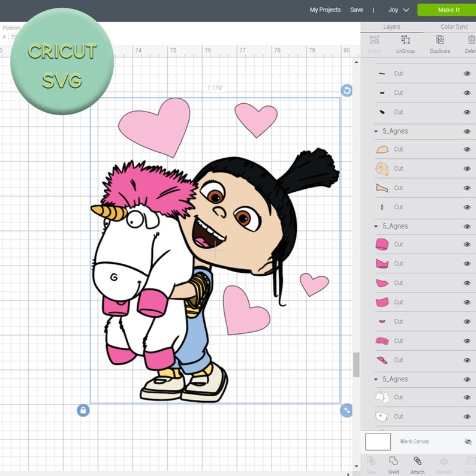476x476 pixels.
Task: Show the hidden Blank Canvas layer
Action: 468,441
